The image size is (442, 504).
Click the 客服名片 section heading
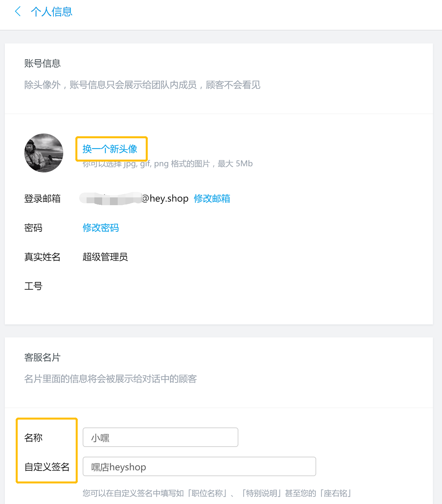(x=42, y=357)
